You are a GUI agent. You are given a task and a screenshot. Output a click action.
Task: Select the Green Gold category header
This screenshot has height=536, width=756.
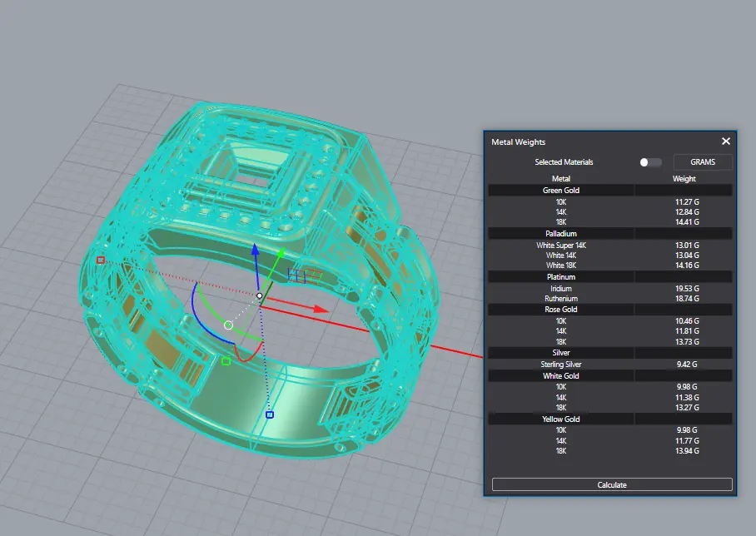click(x=560, y=191)
